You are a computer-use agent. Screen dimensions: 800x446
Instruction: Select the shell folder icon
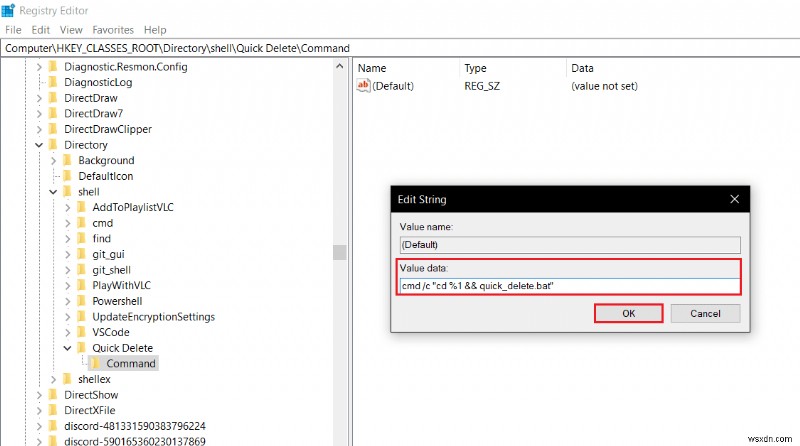pos(67,192)
